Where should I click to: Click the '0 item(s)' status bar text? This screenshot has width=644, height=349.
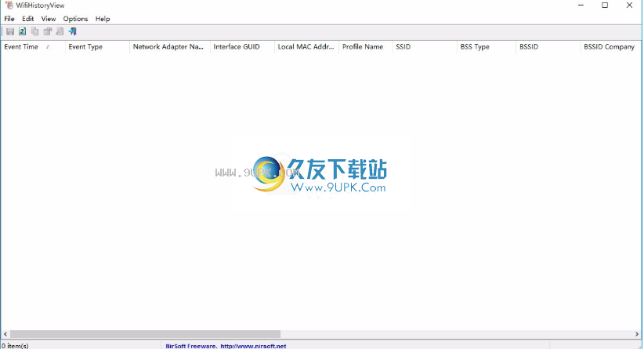[x=15, y=346]
